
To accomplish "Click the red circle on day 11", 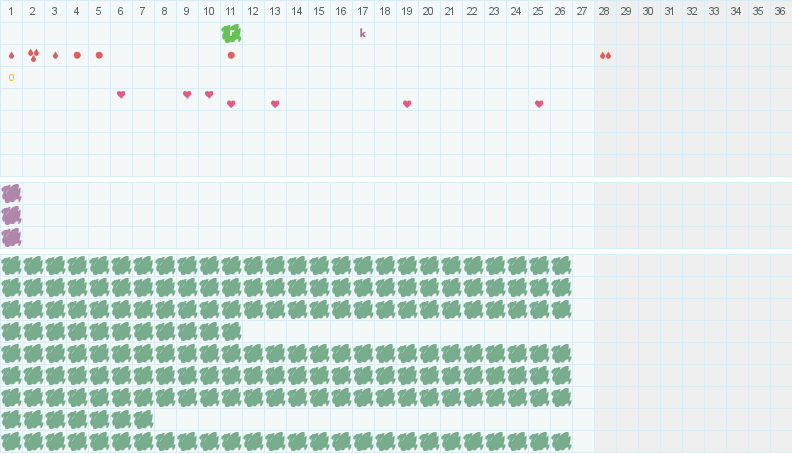I will [231, 55].
